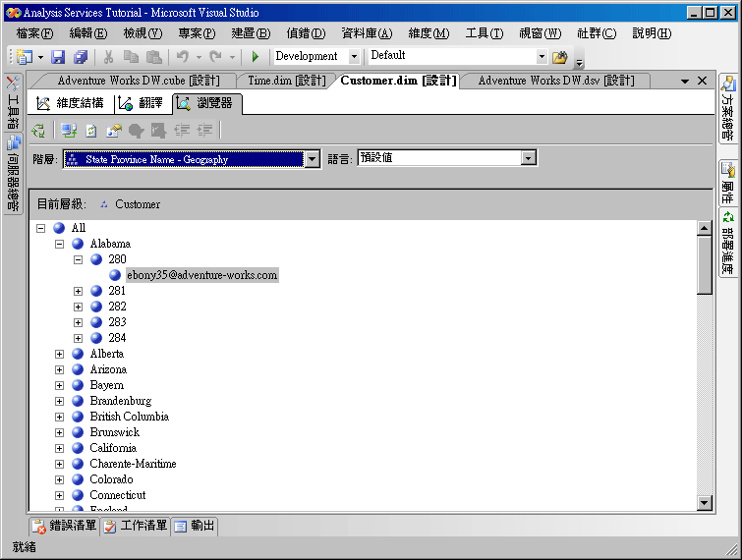Switch to Adventure Works DW.dsv tab
Image resolution: width=742 pixels, height=560 pixels.
coord(556,81)
